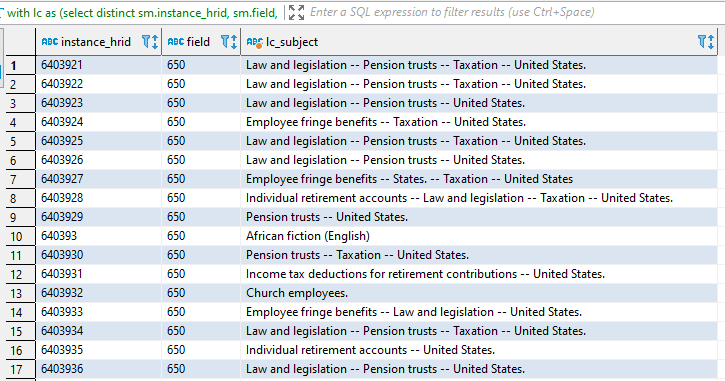Select cell 6403923 in instance_hrid
Screen dimensions: 725x381
point(98,103)
